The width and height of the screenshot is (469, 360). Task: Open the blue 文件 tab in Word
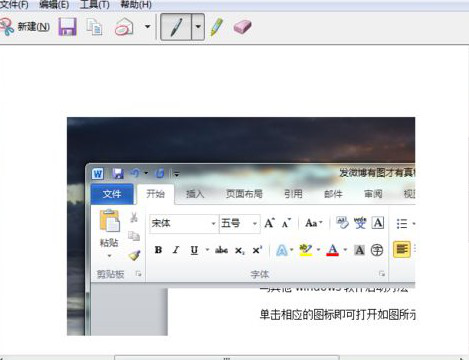coord(112,194)
